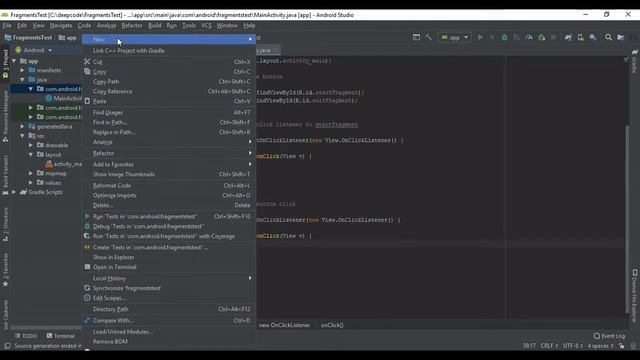Click the AVD Manager device icon
The width and height of the screenshot is (640, 360).
tap(580, 37)
